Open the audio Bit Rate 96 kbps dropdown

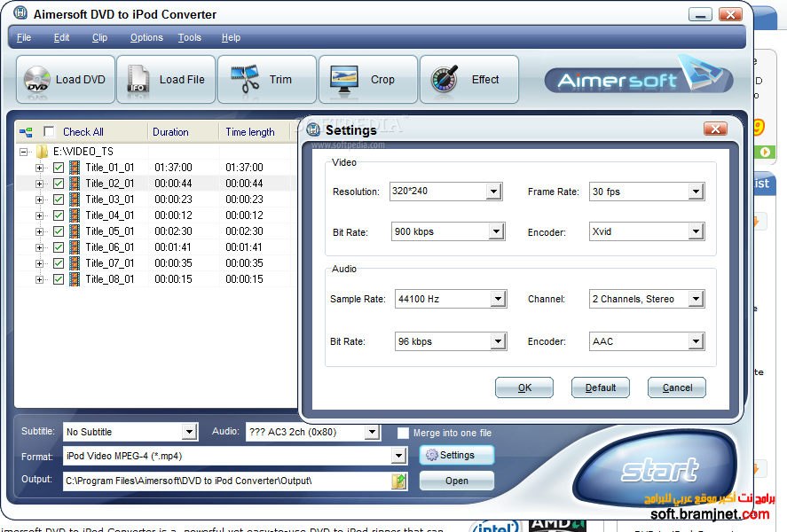[498, 342]
